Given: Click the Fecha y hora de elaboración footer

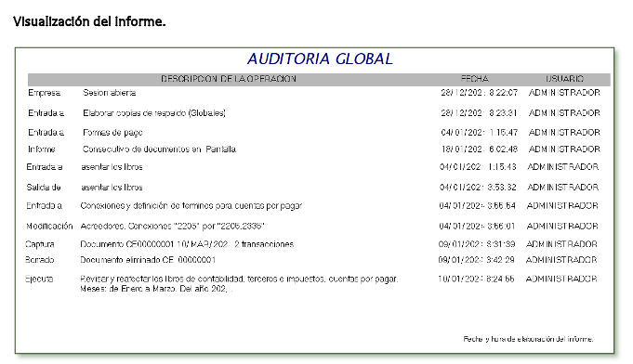Looking at the screenshot, I should click(x=529, y=339).
